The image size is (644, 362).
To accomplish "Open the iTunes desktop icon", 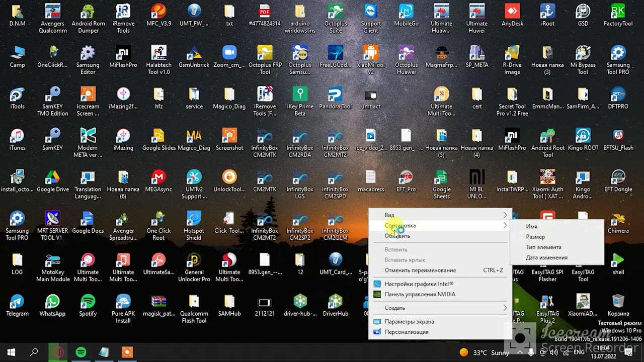I will tap(17, 139).
